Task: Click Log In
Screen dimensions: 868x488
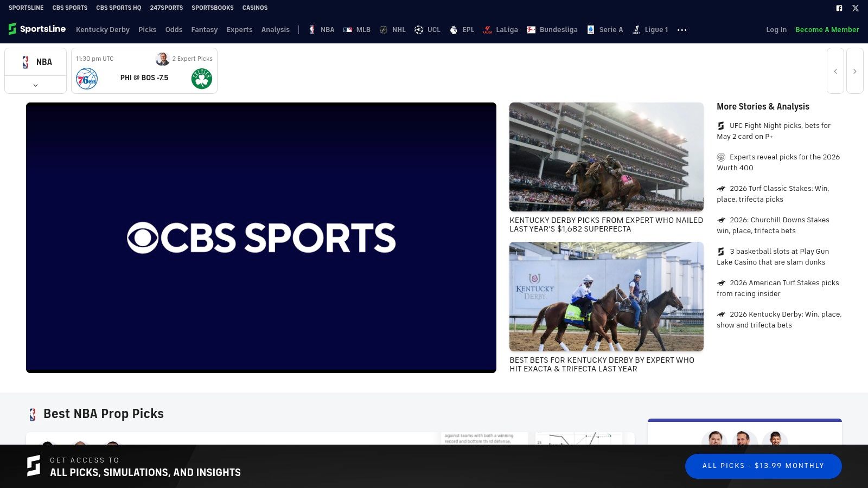Action: [x=776, y=30]
